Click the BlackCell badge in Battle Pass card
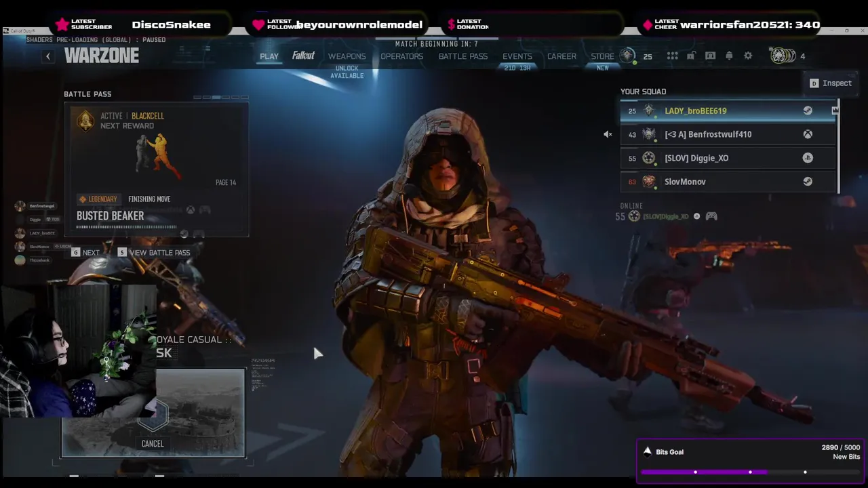The width and height of the screenshot is (868, 488). pyautogui.click(x=85, y=121)
